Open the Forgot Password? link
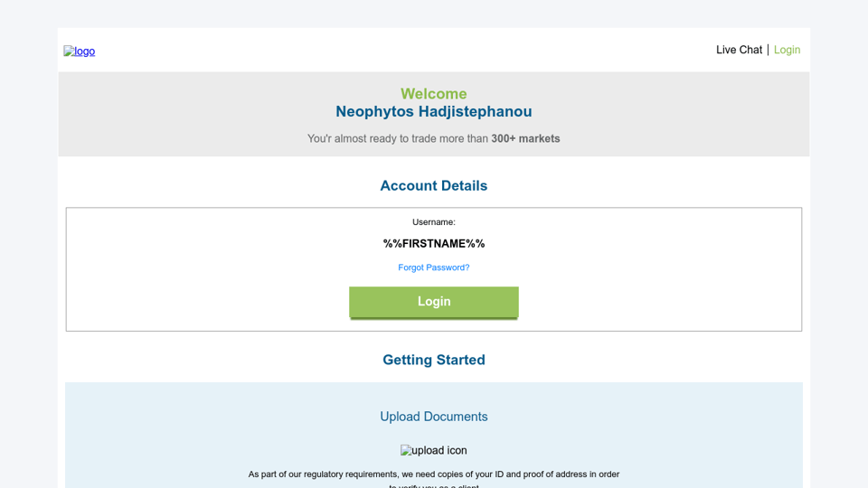Viewport: 868px width, 488px height. tap(434, 267)
